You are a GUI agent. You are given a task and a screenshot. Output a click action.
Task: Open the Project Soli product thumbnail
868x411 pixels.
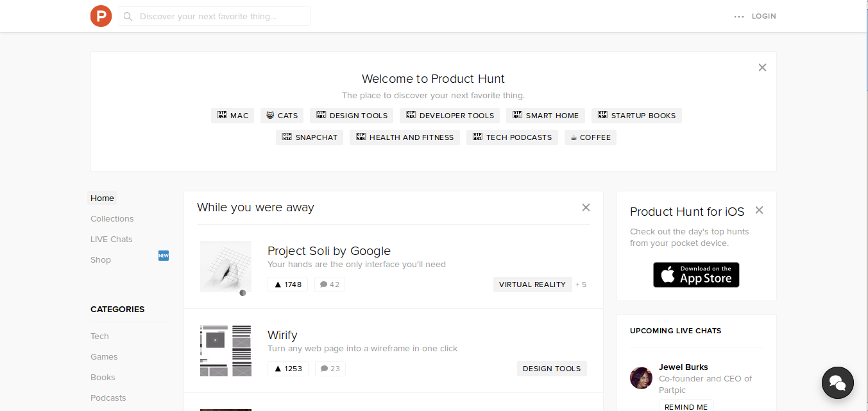click(x=225, y=267)
